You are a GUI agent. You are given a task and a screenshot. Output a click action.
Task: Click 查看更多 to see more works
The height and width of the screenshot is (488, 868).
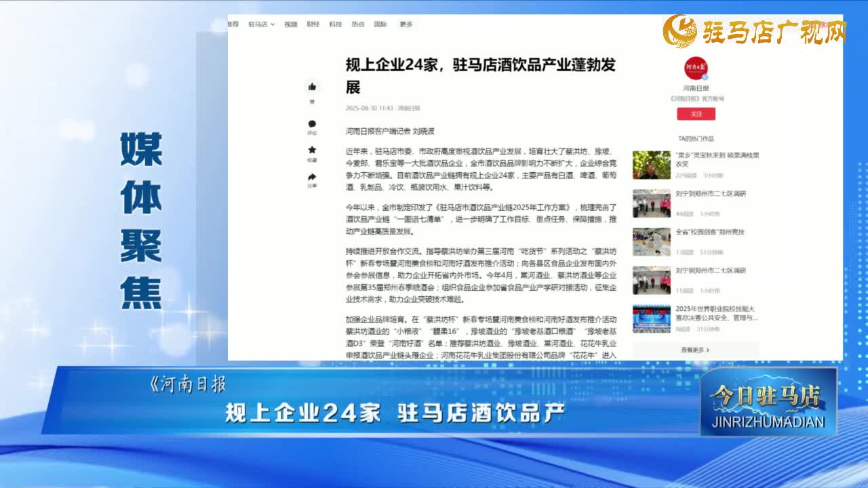coord(696,350)
